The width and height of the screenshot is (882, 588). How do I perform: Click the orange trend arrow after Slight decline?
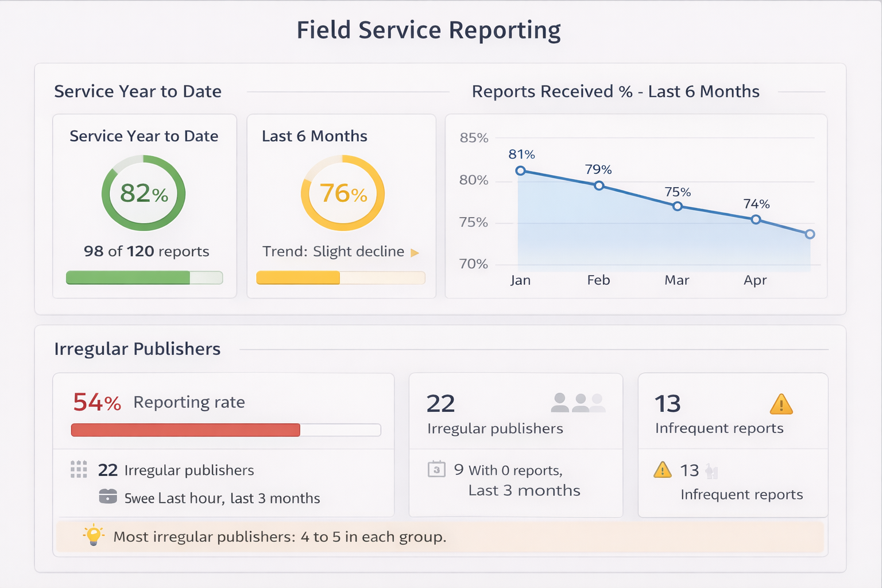coord(415,253)
